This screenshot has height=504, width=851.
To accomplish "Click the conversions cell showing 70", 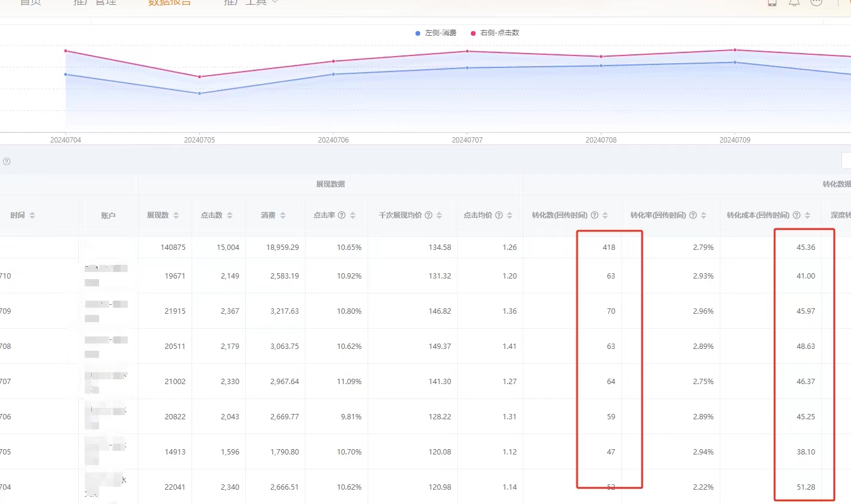I will (611, 311).
